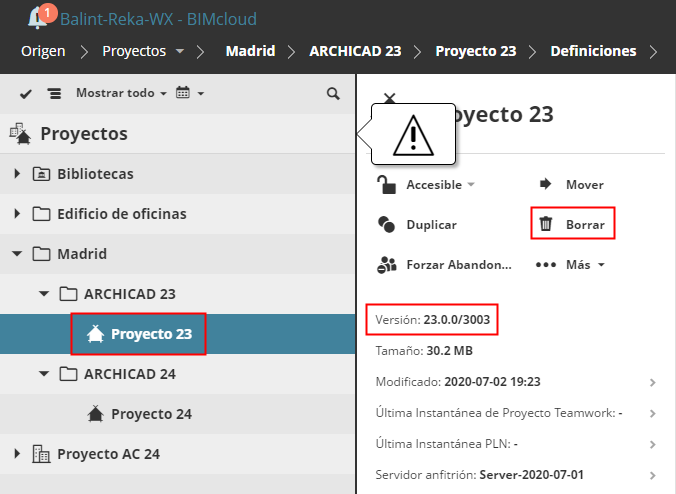Screen dimensions: 676x494
Task: Open the Mostrar todo filter dropdown
Action: tap(122, 93)
